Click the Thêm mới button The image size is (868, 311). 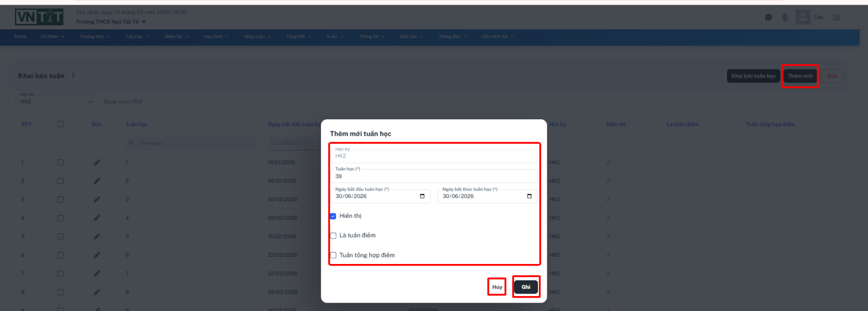click(800, 76)
